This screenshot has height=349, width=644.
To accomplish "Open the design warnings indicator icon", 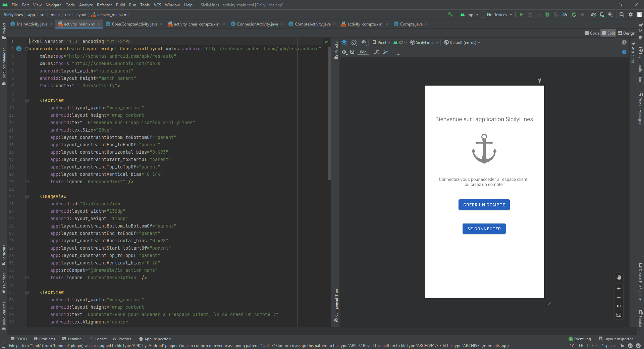I will point(624,42).
